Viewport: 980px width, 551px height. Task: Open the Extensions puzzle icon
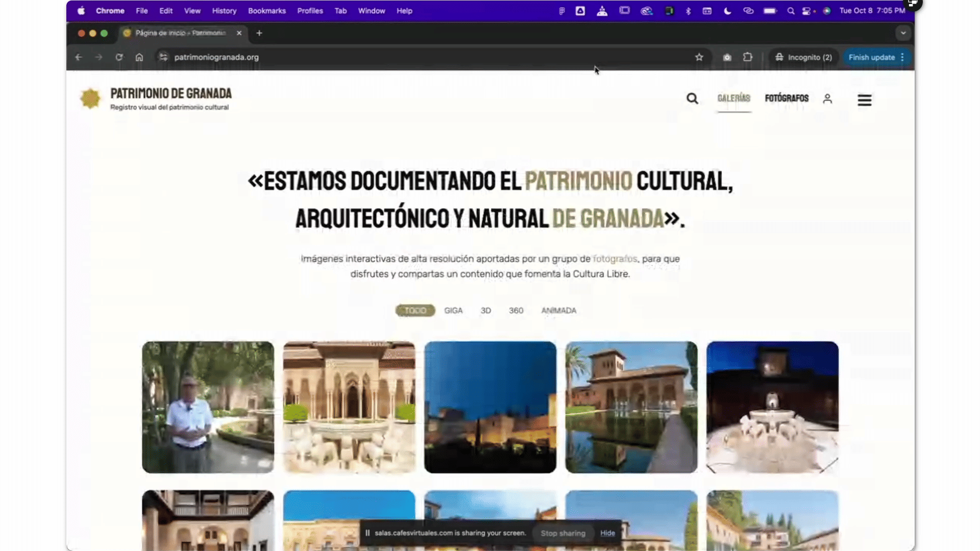pyautogui.click(x=748, y=57)
